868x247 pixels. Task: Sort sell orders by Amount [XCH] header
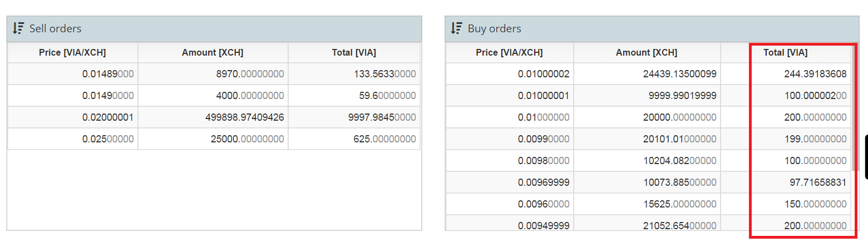[x=213, y=53]
